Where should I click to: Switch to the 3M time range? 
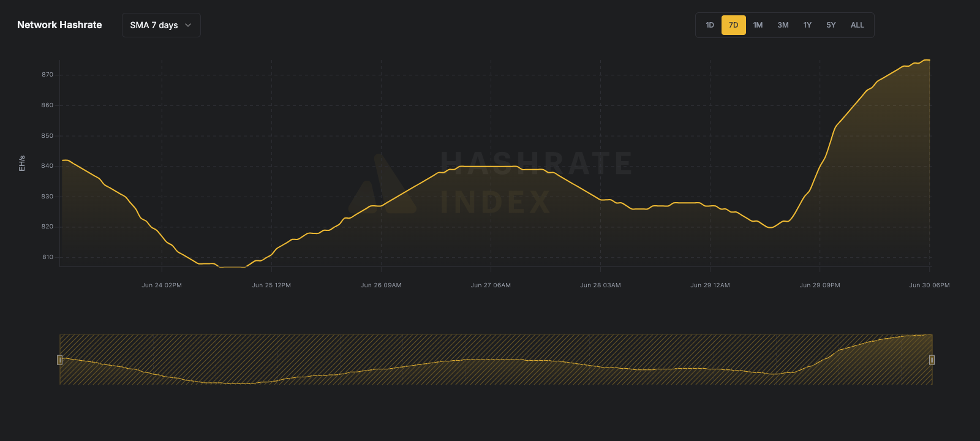[x=783, y=25]
